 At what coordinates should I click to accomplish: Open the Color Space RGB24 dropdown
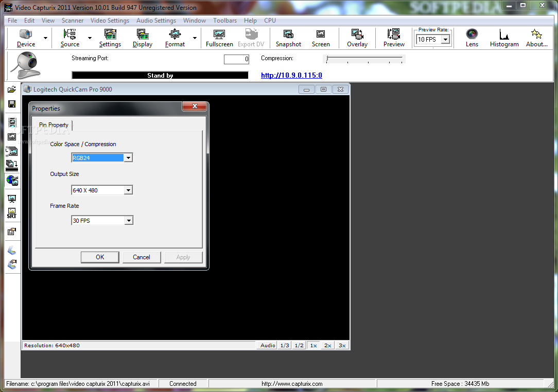point(102,157)
